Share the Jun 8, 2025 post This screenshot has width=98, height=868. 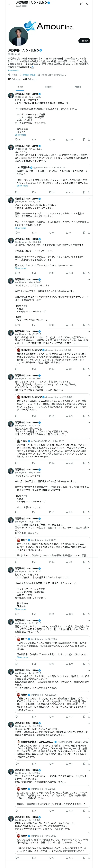point(89,233)
